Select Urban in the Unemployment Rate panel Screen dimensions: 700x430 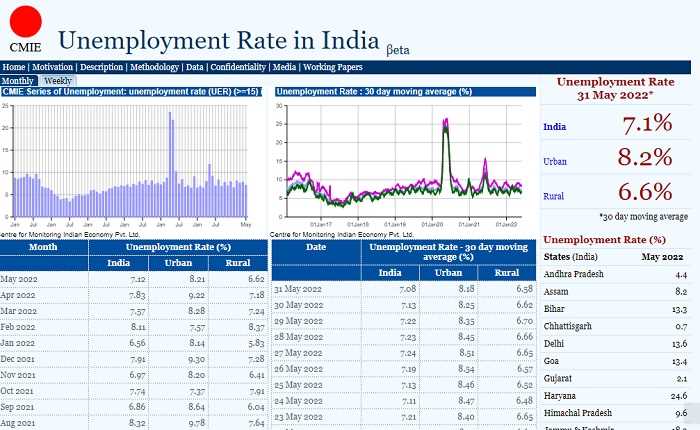[x=556, y=161]
